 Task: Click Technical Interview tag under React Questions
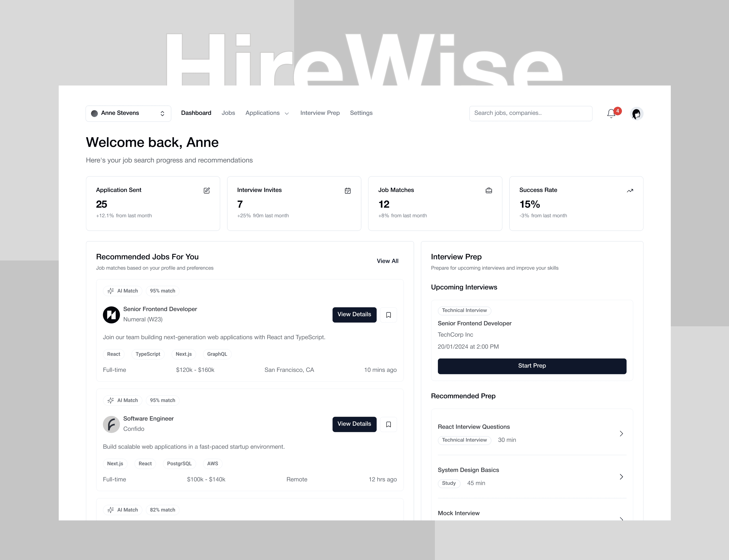tap(464, 440)
